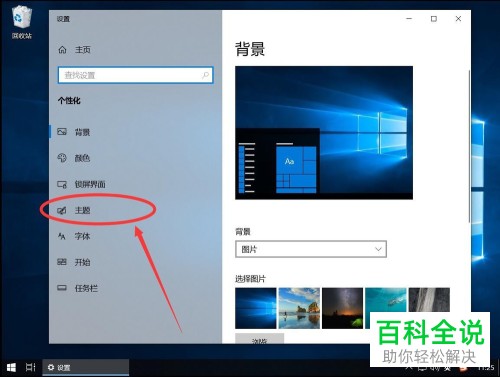The width and height of the screenshot is (500, 377).
Task: Maximize the Settings window
Action: [434, 19]
